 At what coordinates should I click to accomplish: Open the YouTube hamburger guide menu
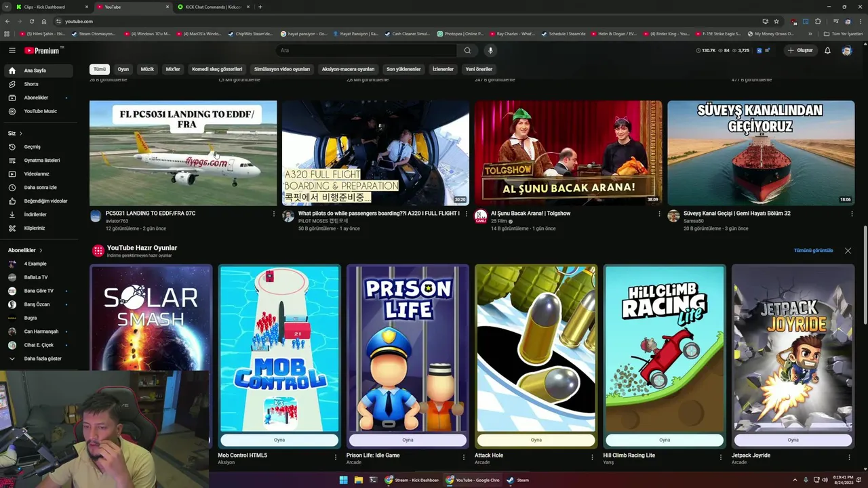point(12,50)
